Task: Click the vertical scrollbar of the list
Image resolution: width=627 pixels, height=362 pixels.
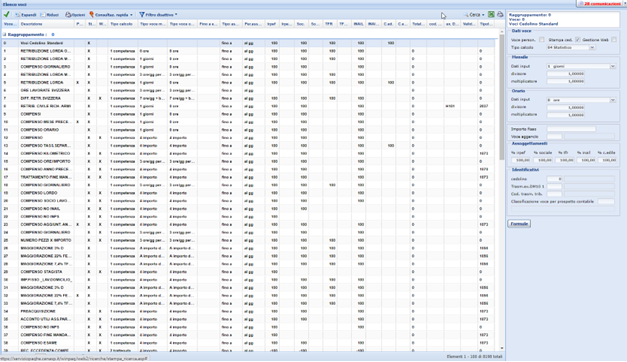Action: point(502,98)
